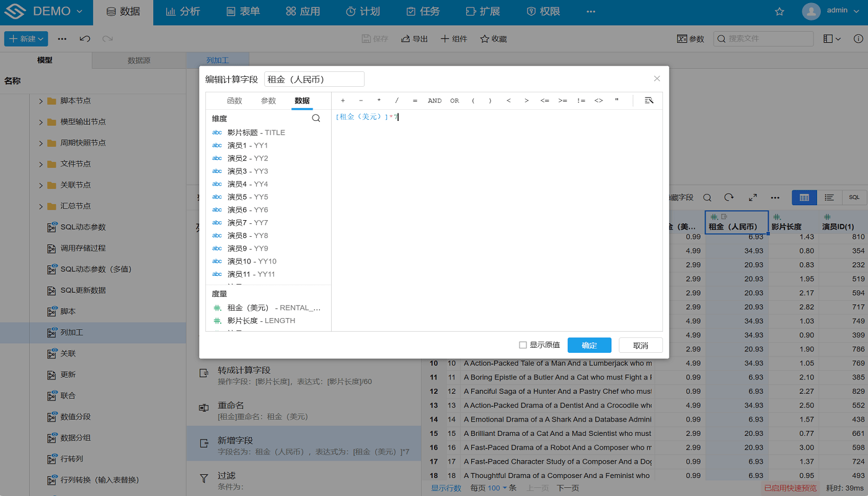Switch to the 函数 tab
The width and height of the screenshot is (868, 496).
[x=234, y=100]
